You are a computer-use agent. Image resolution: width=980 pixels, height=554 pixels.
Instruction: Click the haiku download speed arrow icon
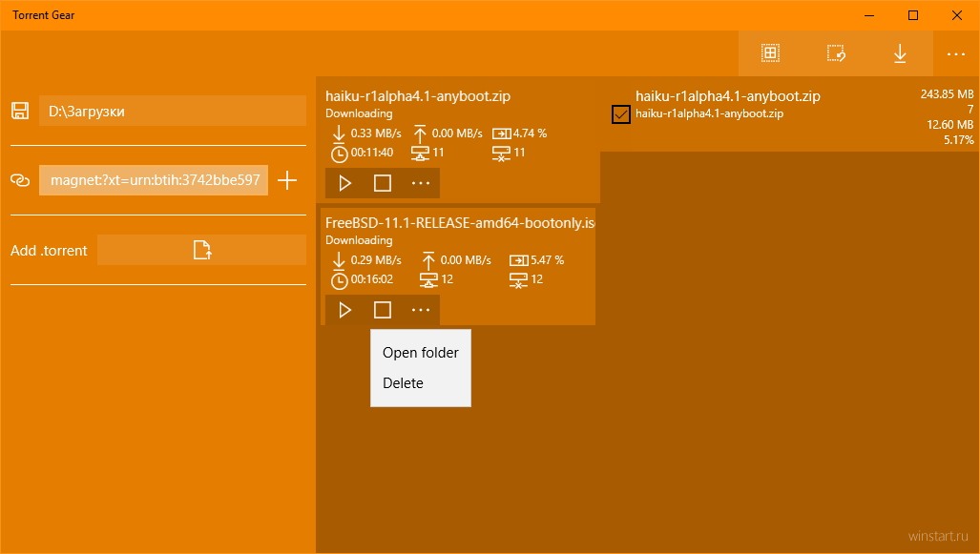click(x=338, y=133)
